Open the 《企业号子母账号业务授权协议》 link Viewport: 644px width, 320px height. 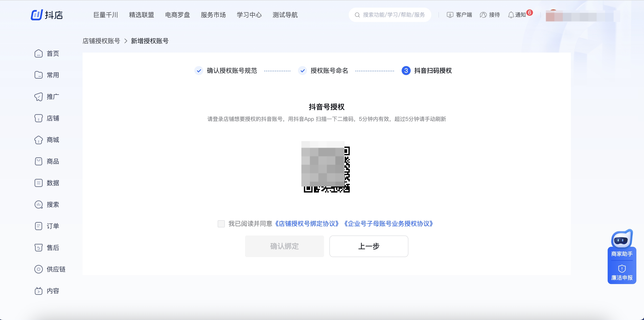[388, 224]
